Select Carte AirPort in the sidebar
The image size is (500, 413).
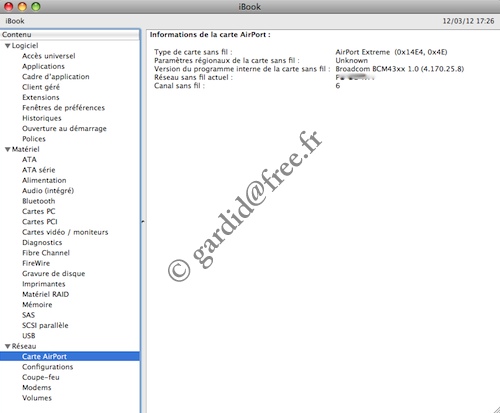(x=70, y=356)
